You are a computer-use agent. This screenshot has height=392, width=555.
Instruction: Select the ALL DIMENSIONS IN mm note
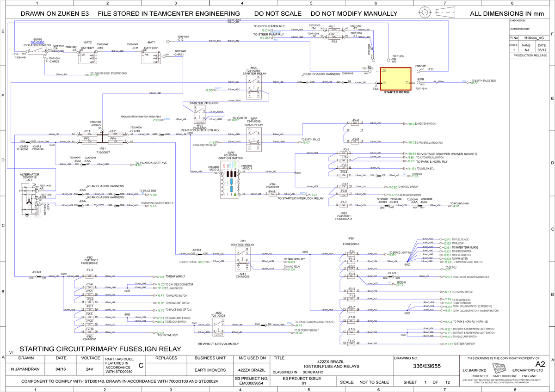click(x=507, y=14)
